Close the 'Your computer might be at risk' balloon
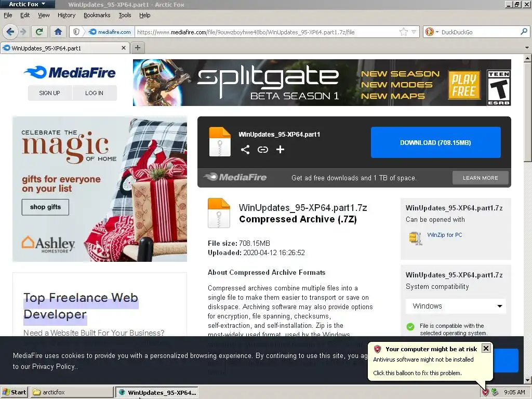Screen dimensions: 532x399 click(x=486, y=348)
